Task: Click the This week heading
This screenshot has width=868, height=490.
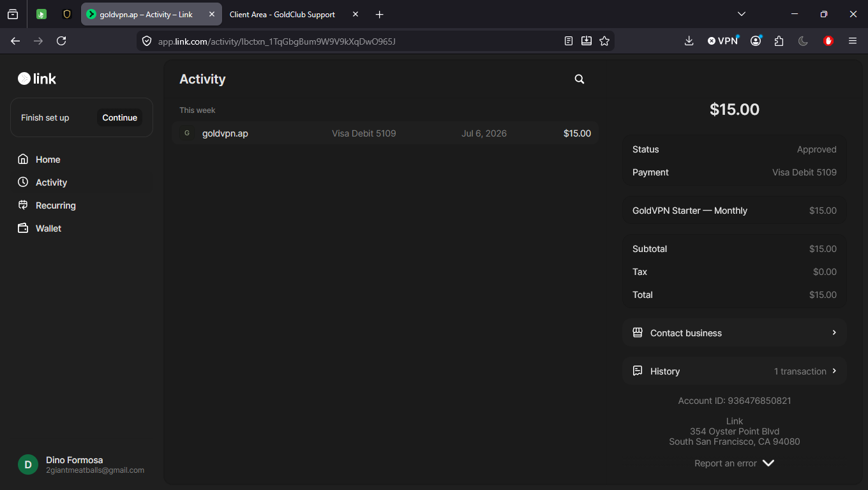Action: point(197,110)
